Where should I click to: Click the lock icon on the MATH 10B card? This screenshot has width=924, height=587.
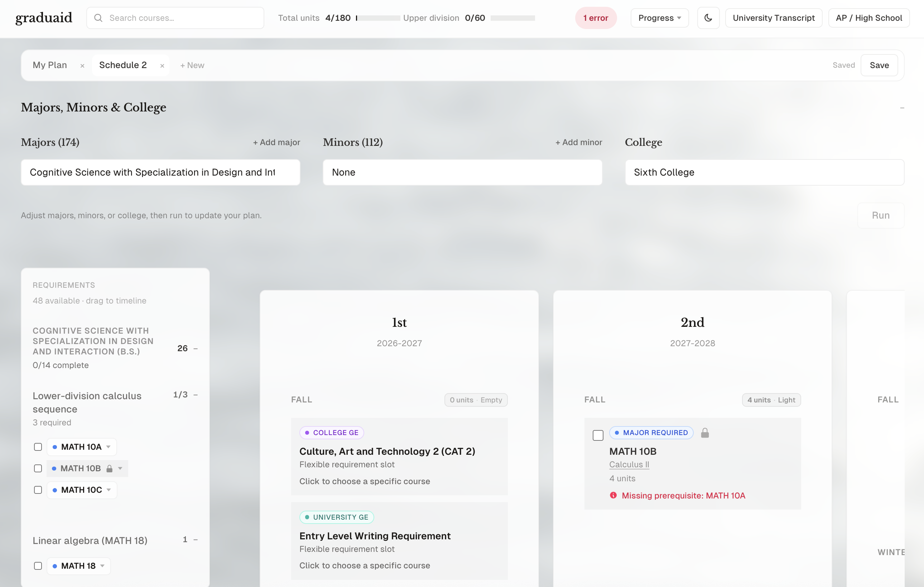(705, 433)
